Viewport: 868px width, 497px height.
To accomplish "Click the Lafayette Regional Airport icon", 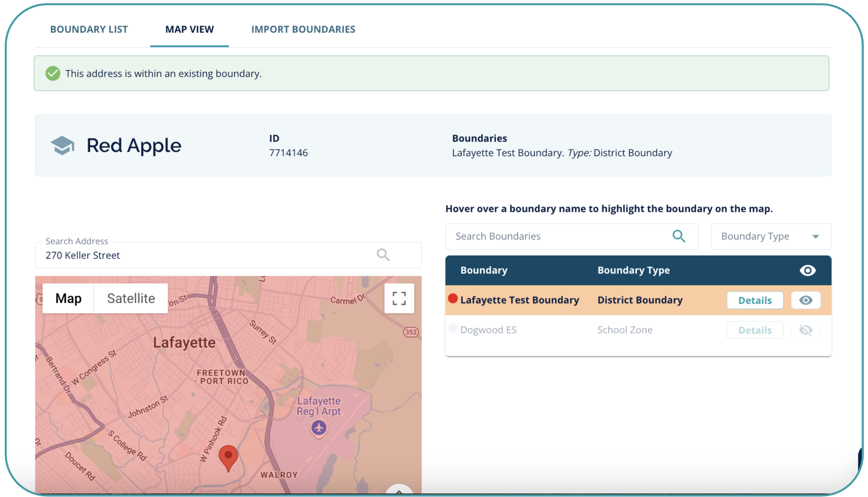I will 319,427.
